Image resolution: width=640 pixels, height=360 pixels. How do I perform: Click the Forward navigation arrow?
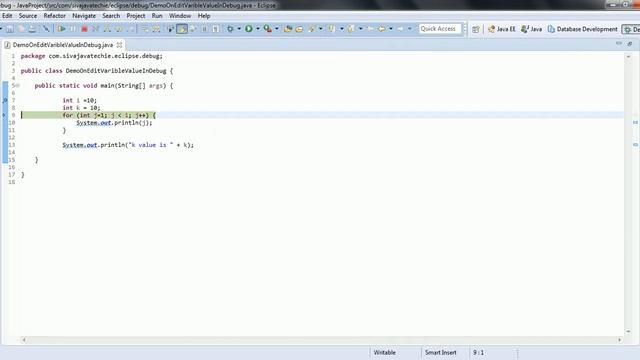[x=400, y=29]
